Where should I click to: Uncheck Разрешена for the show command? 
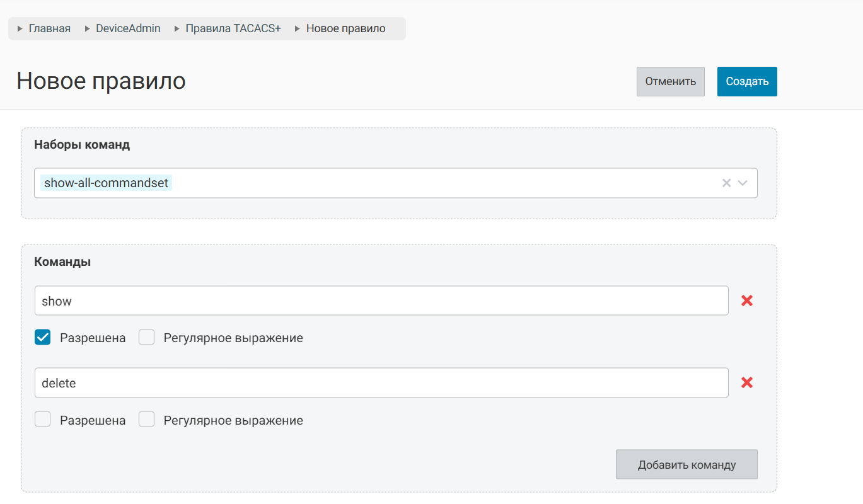coord(43,338)
